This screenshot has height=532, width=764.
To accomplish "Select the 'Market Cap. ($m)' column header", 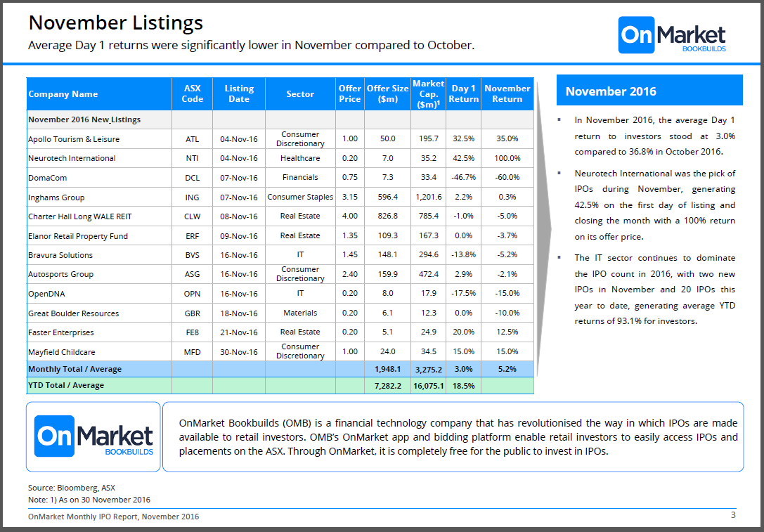I will coord(428,94).
